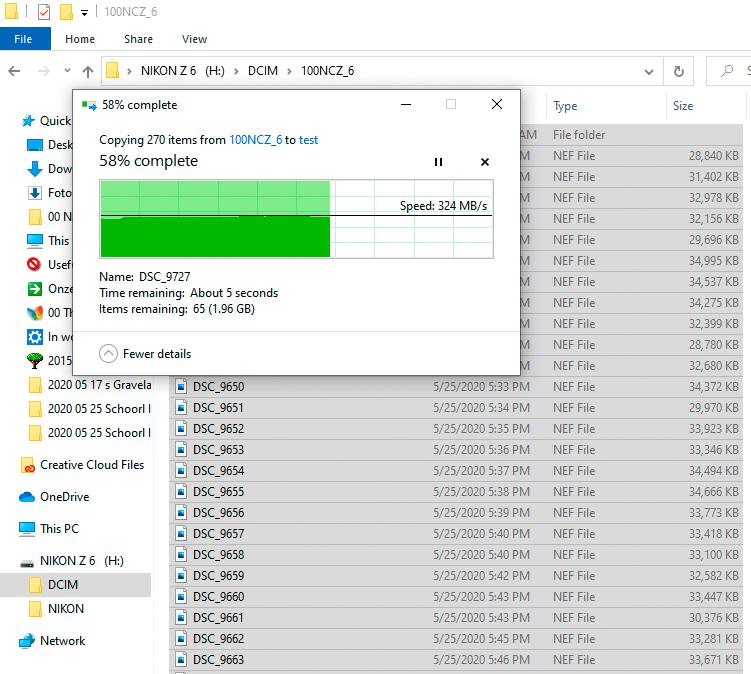The image size is (751, 674).
Task: Open OneDrive in the navigation pane
Action: 54,497
